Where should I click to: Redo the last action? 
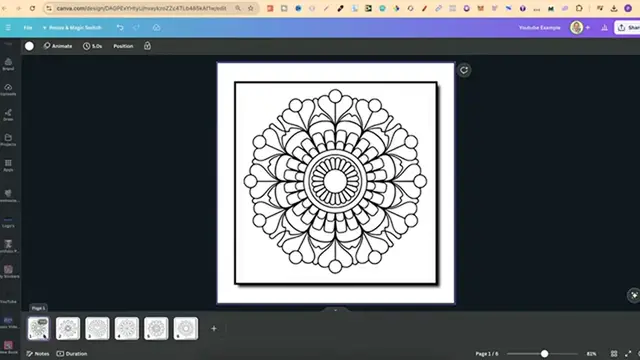pyautogui.click(x=136, y=27)
